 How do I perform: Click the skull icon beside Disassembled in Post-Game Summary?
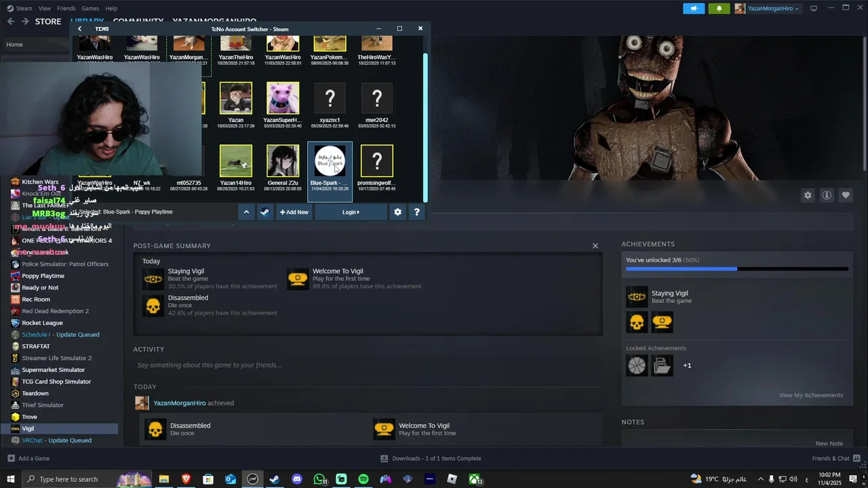tap(153, 306)
